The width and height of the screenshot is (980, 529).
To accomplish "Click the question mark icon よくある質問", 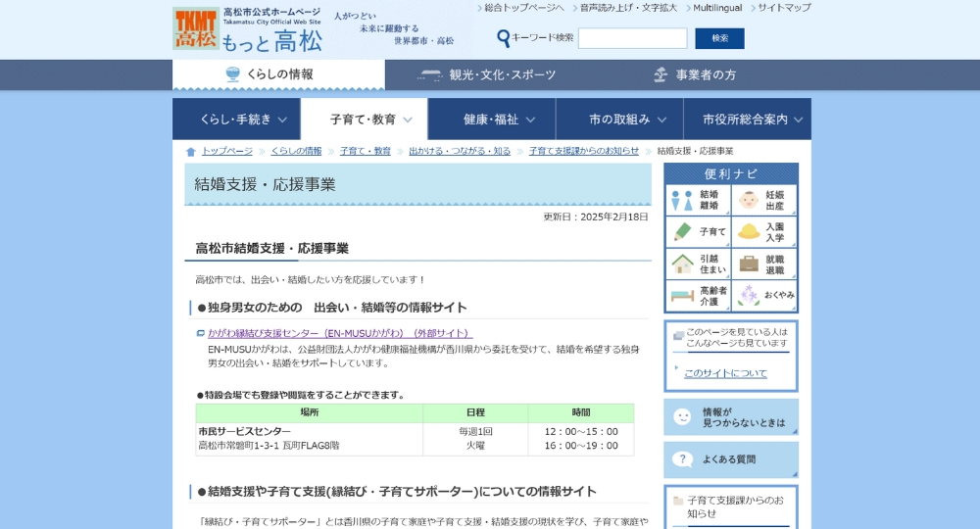I will click(682, 459).
